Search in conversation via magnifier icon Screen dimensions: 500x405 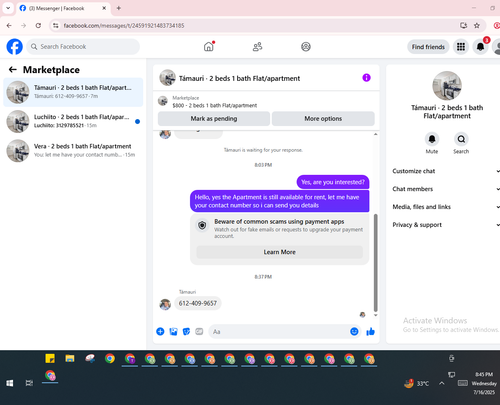pos(461,139)
